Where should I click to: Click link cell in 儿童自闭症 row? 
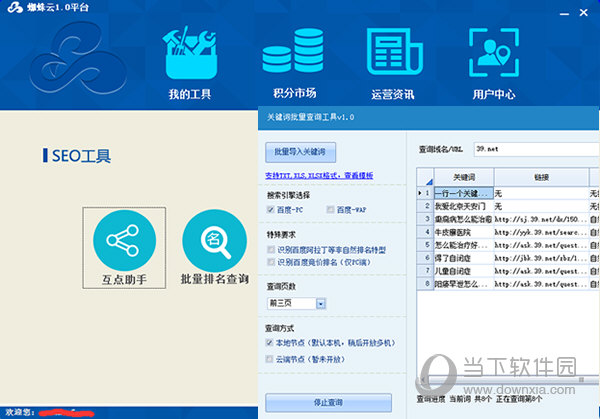(x=541, y=271)
